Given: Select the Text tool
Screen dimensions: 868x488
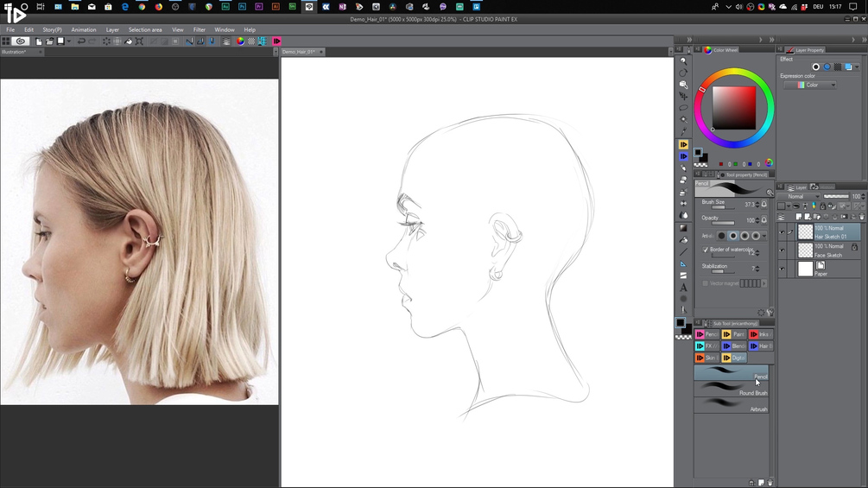Looking at the screenshot, I should point(684,287).
